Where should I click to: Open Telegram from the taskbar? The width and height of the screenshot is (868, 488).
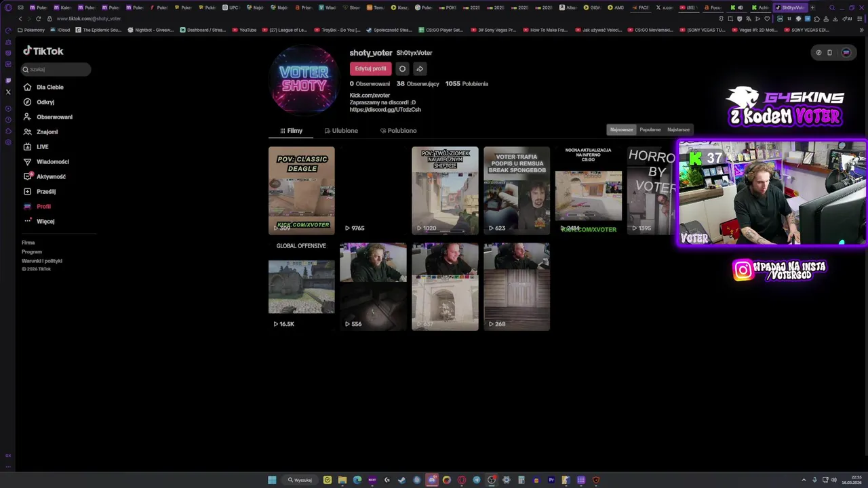[477, 480]
